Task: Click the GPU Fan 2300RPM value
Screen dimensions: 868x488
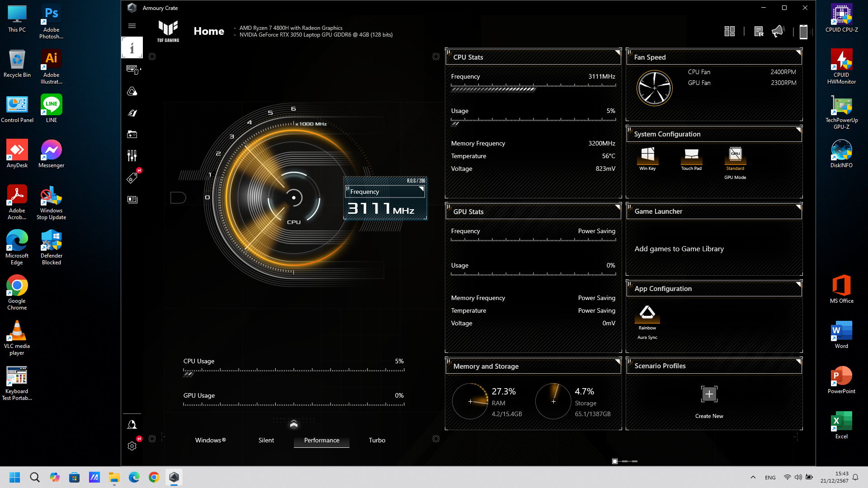Action: [x=783, y=83]
